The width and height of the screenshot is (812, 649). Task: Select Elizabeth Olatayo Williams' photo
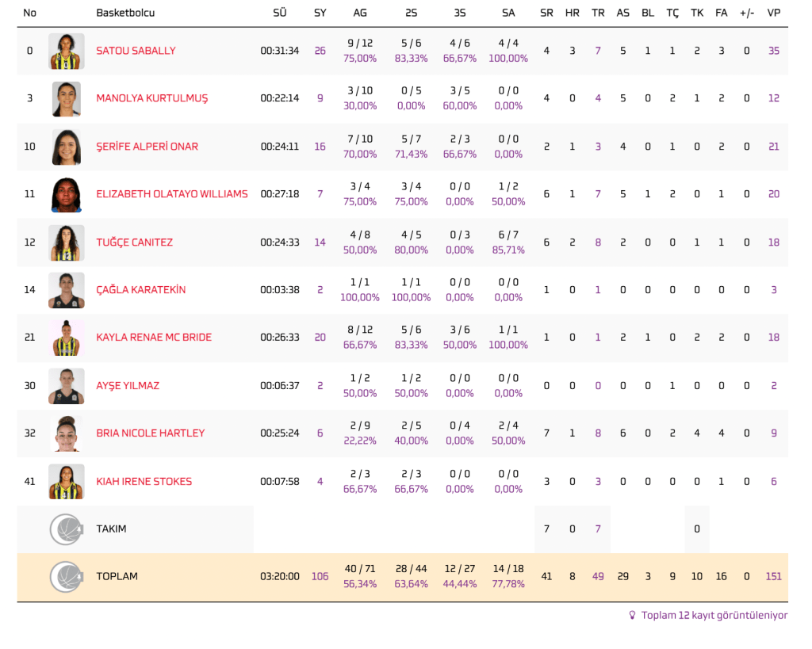67,195
